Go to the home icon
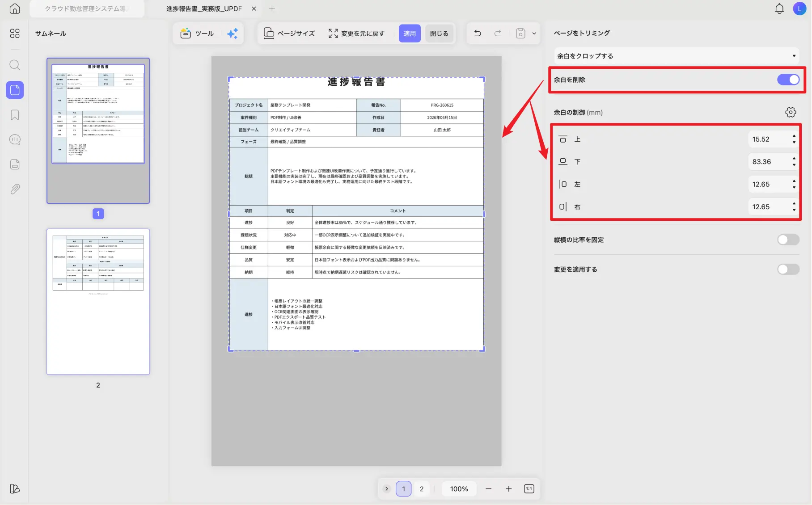 [15, 8]
